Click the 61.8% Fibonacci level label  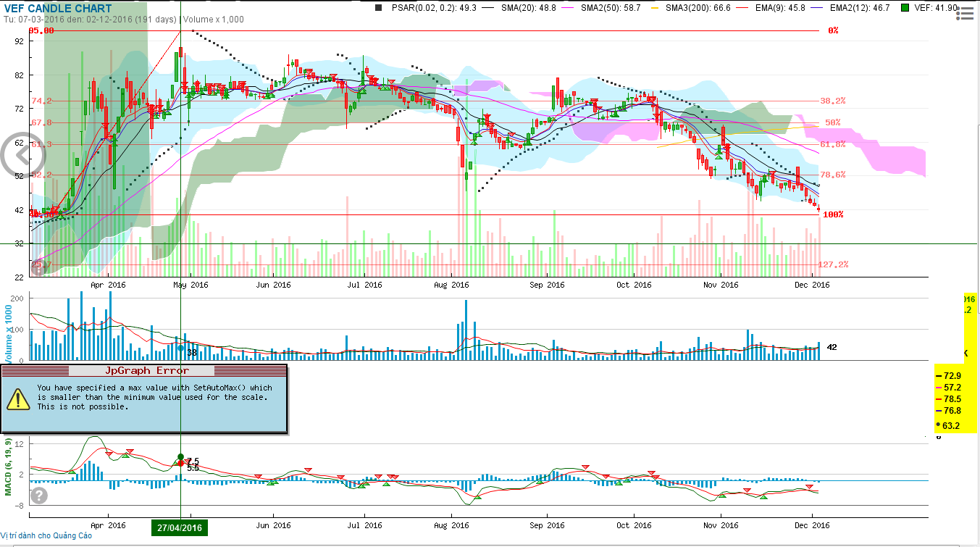(x=832, y=144)
